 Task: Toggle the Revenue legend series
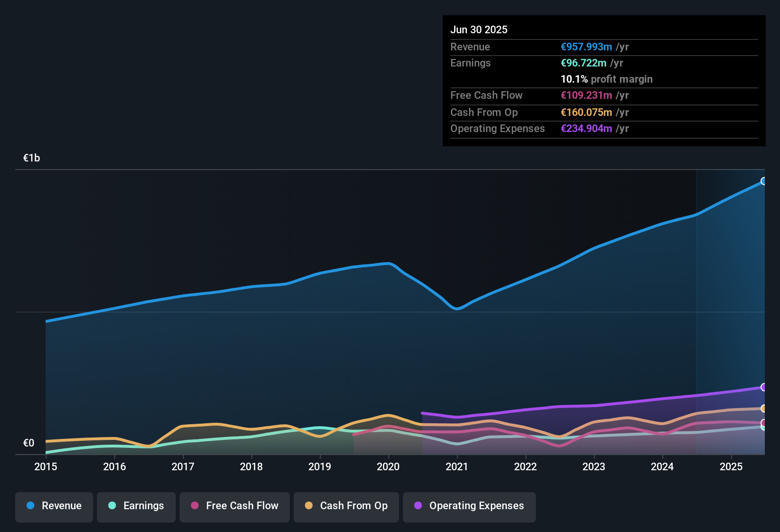(54, 507)
